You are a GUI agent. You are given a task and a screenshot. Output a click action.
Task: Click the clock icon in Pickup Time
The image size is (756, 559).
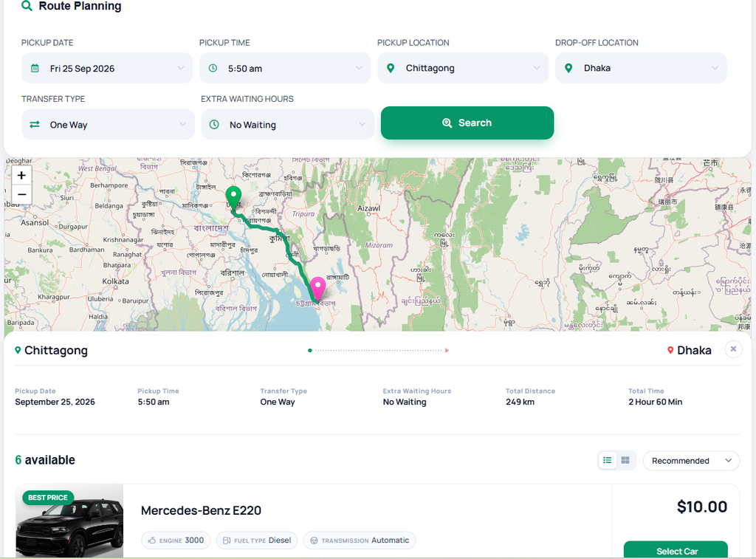tap(213, 68)
